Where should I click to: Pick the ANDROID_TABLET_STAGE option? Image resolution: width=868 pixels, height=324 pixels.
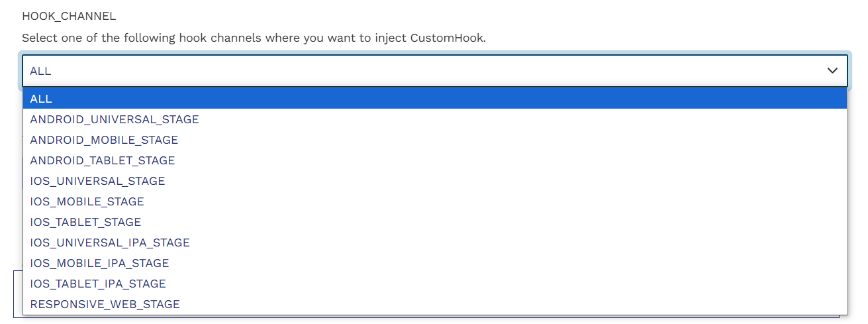[103, 160]
